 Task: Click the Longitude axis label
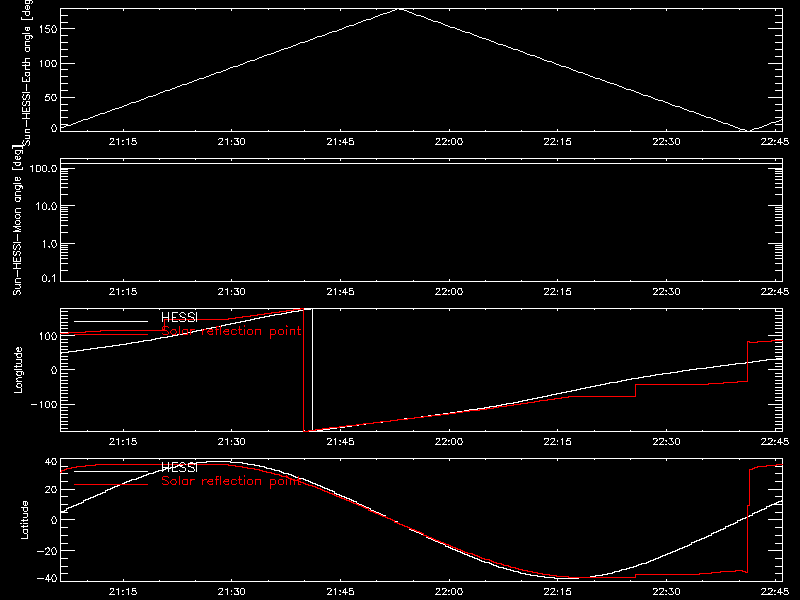coord(18,370)
